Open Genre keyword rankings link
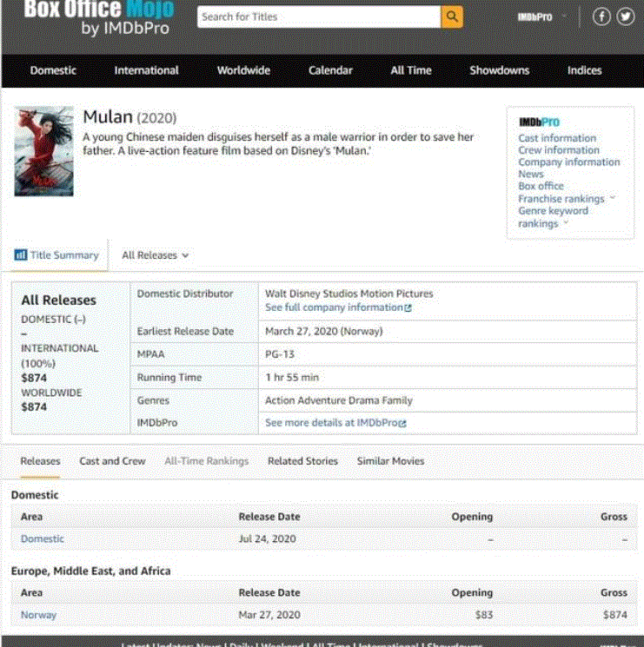This screenshot has height=647, width=644. tap(553, 217)
